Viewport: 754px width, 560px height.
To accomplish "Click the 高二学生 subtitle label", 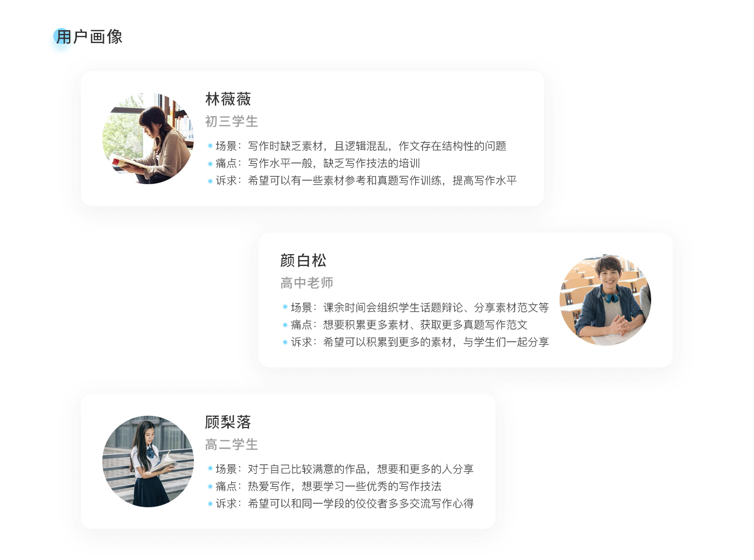I will click(232, 445).
